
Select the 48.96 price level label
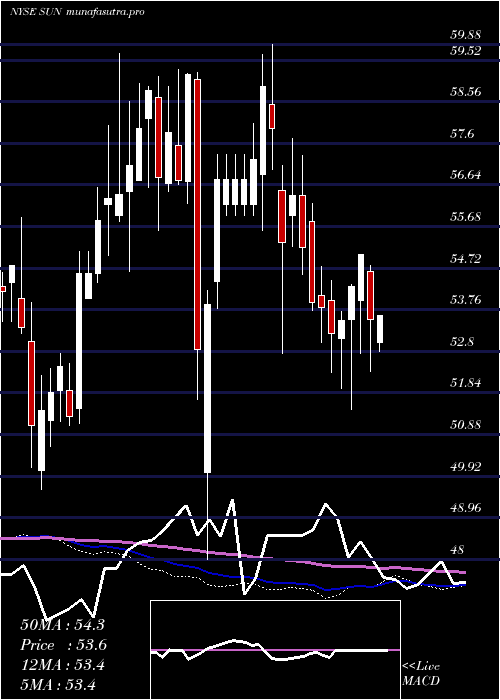(466, 508)
